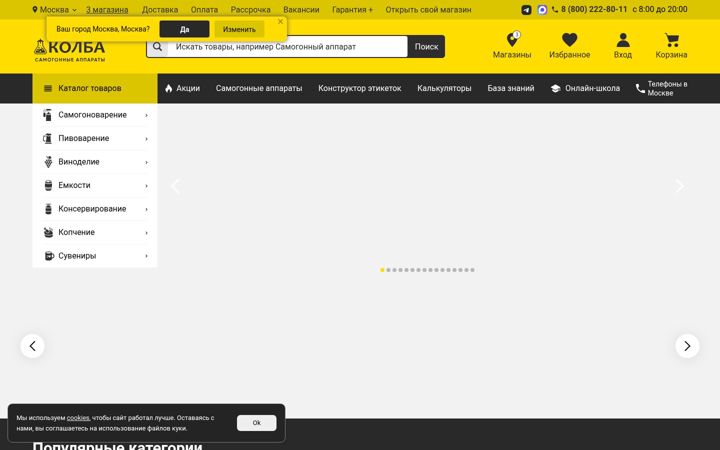Close the city confirmation popup
The height and width of the screenshot is (450, 720).
[281, 22]
